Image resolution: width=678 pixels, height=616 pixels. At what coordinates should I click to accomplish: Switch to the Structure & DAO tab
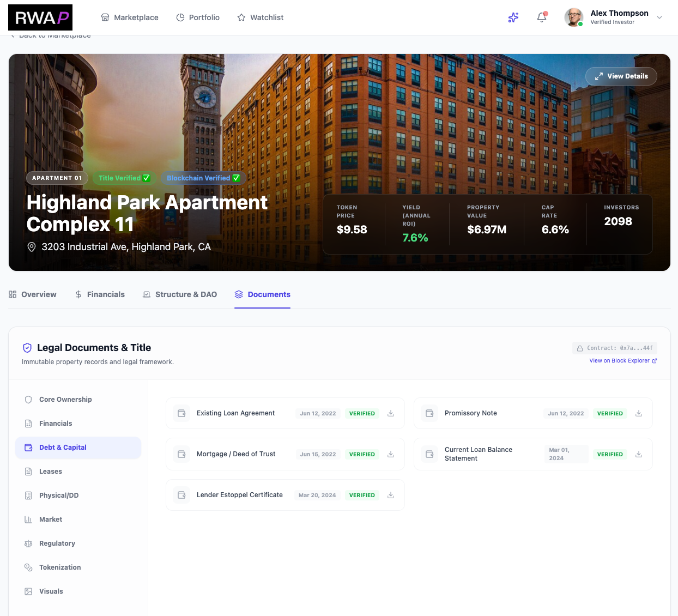pyautogui.click(x=180, y=294)
